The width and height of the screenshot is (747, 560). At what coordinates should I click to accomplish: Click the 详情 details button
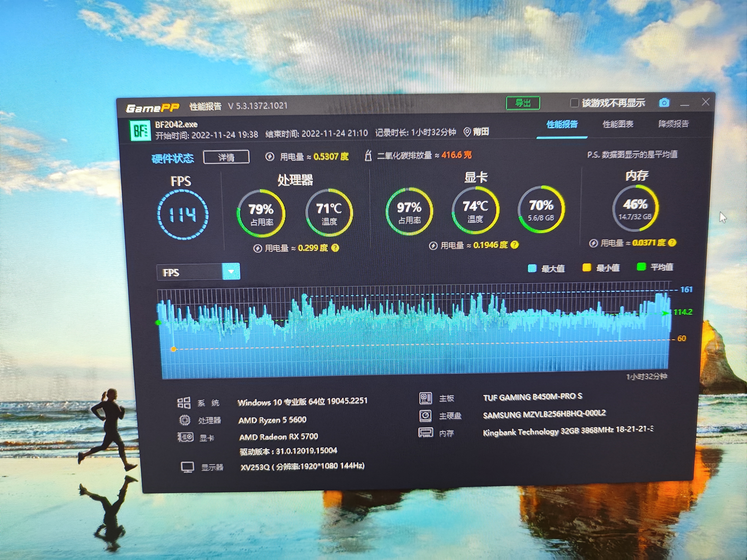[x=226, y=157]
